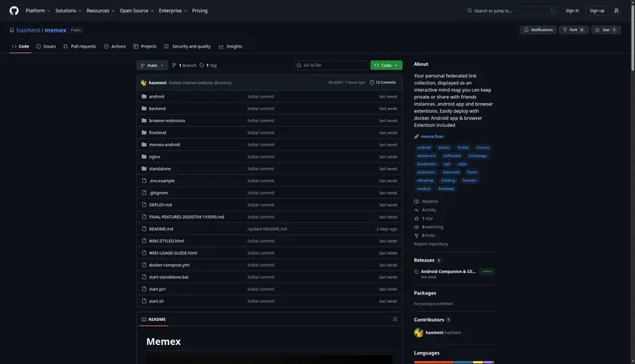This screenshot has height=364, width=635.
Task: Open the start-standalone.bat file
Action: [168, 277]
